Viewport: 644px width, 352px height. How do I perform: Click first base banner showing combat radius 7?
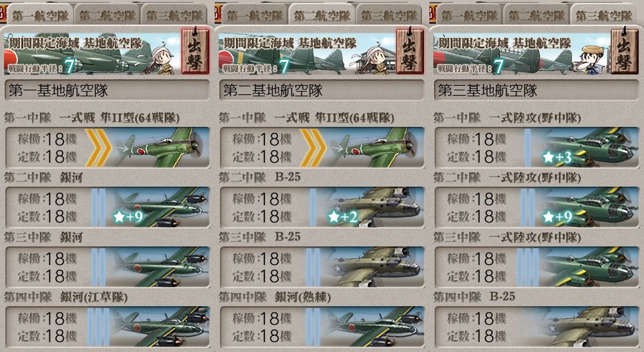(92, 54)
